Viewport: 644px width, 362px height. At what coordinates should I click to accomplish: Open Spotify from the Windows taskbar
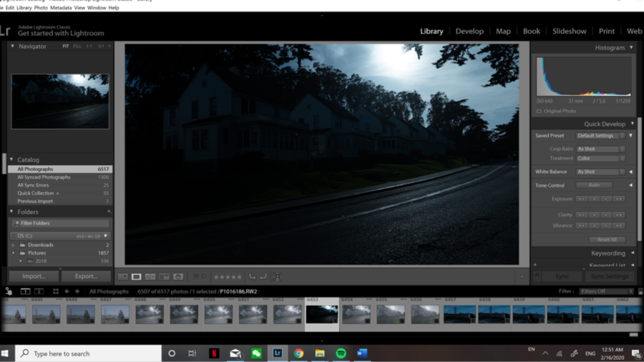341,353
